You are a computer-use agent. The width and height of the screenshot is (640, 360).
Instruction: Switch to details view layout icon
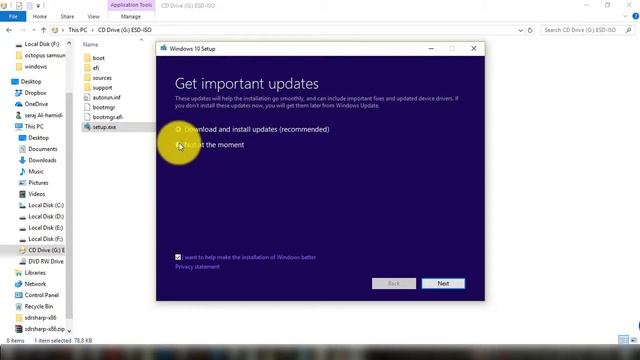(x=623, y=340)
